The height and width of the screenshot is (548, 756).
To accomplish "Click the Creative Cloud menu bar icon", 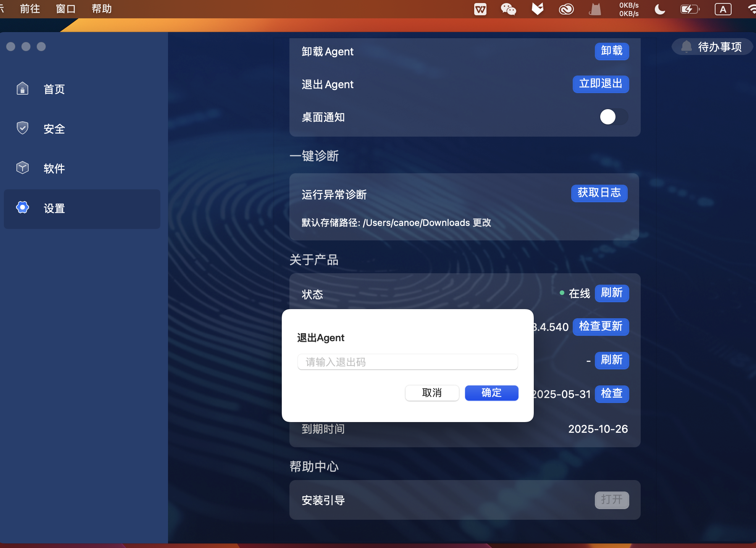I will pos(566,9).
